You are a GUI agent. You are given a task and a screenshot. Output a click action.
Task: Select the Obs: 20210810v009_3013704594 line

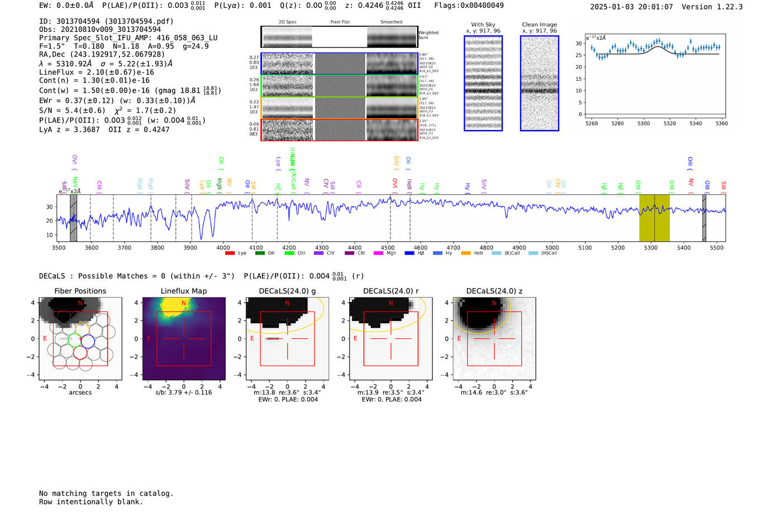coord(100,30)
